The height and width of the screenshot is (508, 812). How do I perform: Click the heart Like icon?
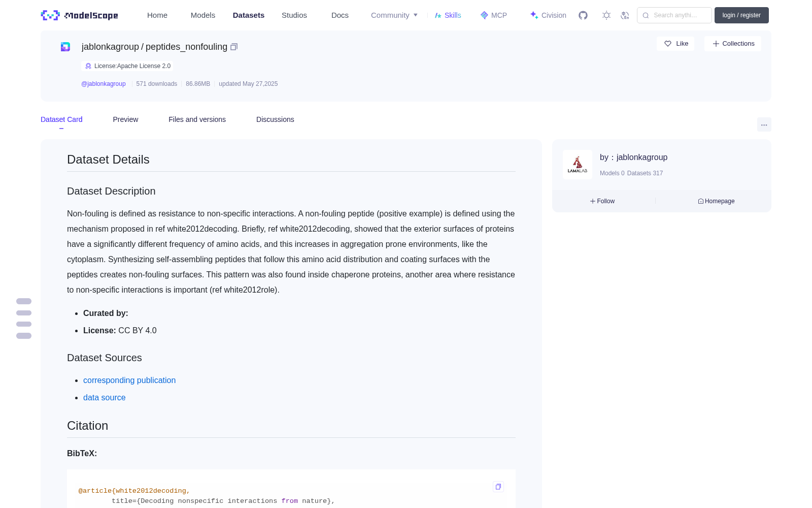click(668, 44)
